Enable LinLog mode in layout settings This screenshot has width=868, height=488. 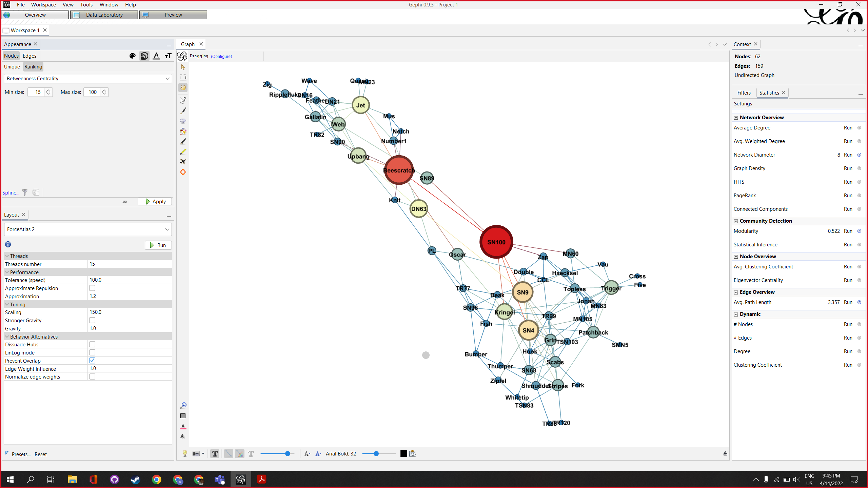point(92,352)
